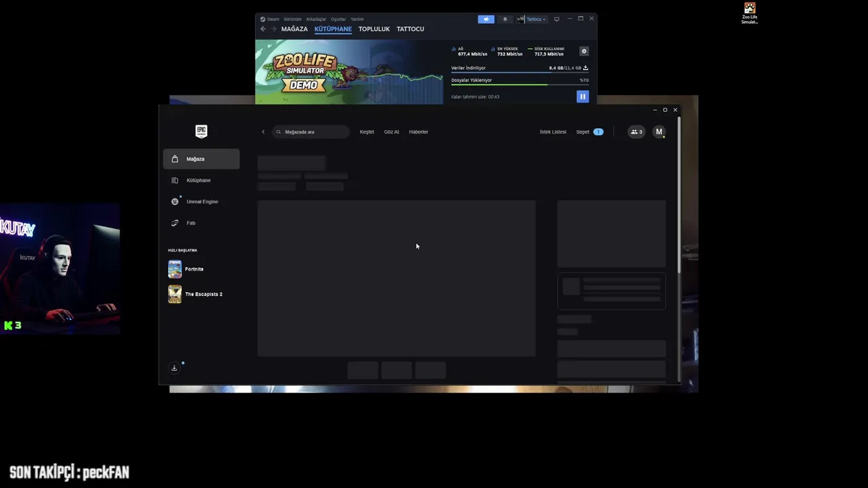Open the Epic profile avatar M
This screenshot has height=488, width=868.
tap(658, 131)
